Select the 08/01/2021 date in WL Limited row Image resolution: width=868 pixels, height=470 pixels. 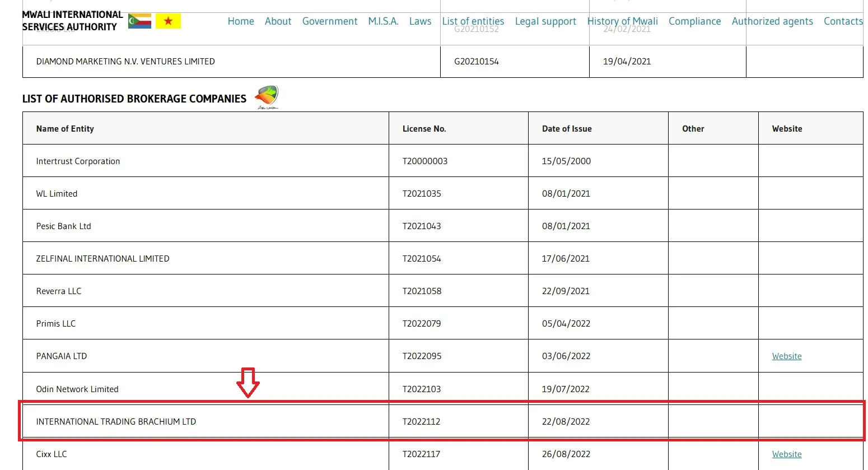coord(566,194)
